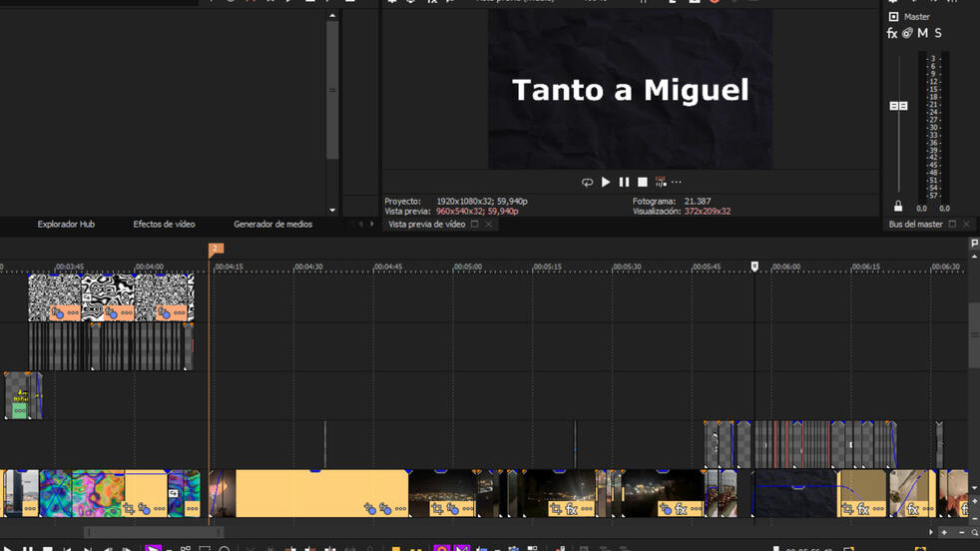This screenshot has height=551, width=980.
Task: Pause playback in the video preview
Action: [x=624, y=183]
